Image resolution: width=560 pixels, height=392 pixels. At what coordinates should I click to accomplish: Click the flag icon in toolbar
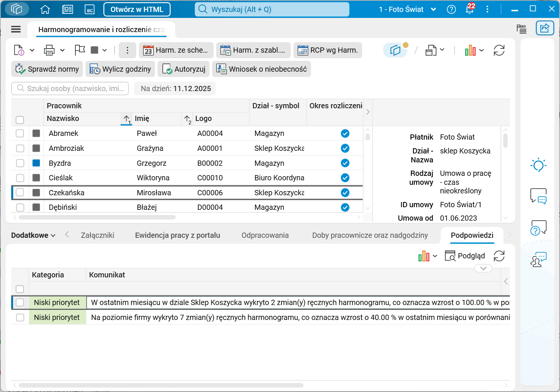pyautogui.click(x=80, y=50)
